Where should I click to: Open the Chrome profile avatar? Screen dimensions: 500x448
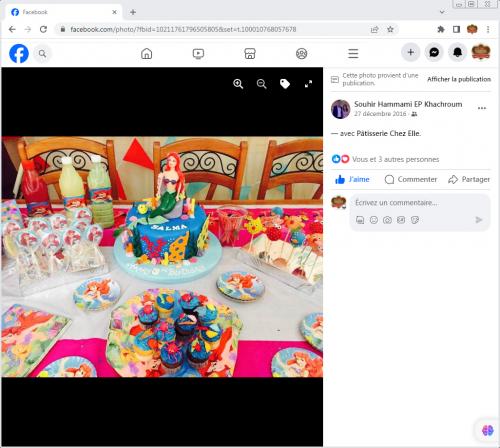coord(472,29)
